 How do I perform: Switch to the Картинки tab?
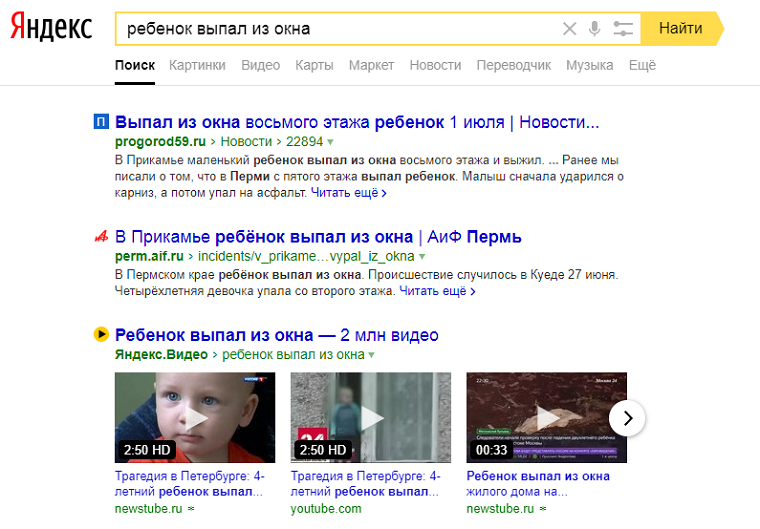click(197, 65)
